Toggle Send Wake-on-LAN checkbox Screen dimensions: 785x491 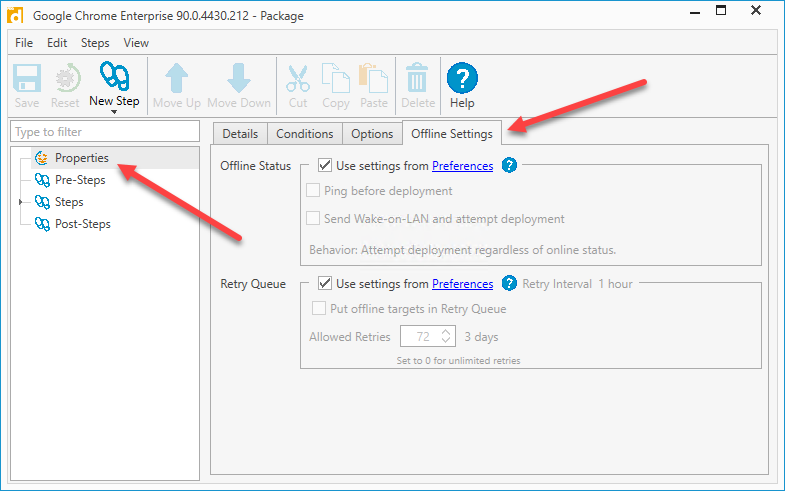(x=313, y=218)
